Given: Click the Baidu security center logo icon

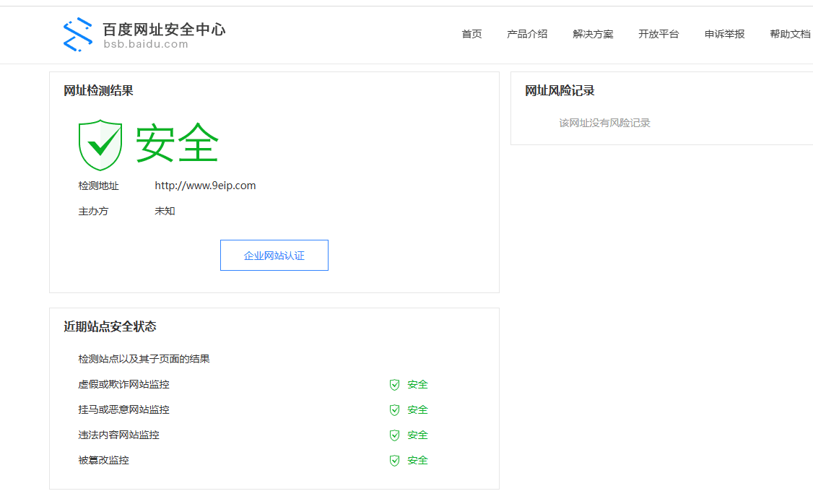Looking at the screenshot, I should coord(78,35).
